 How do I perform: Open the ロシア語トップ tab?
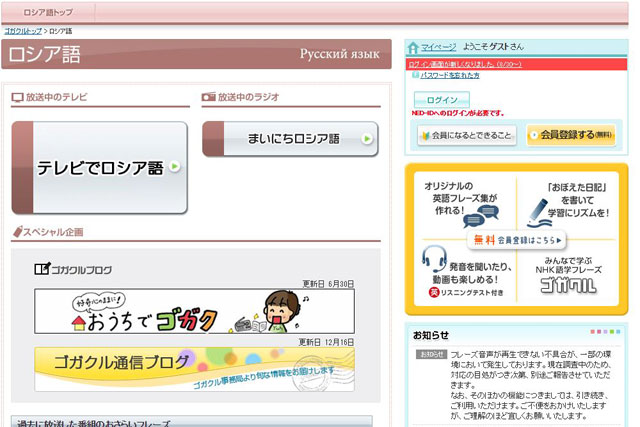coord(48,13)
